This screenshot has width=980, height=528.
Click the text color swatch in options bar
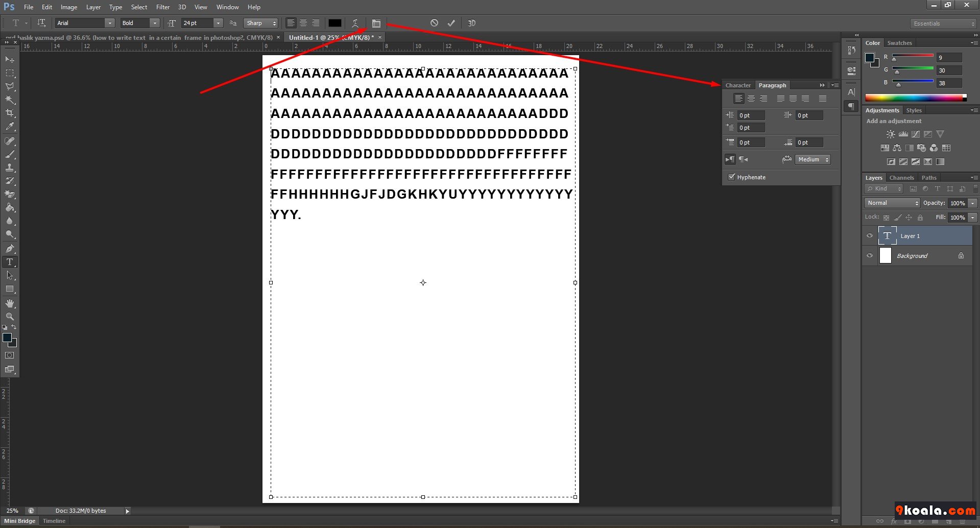pyautogui.click(x=335, y=23)
